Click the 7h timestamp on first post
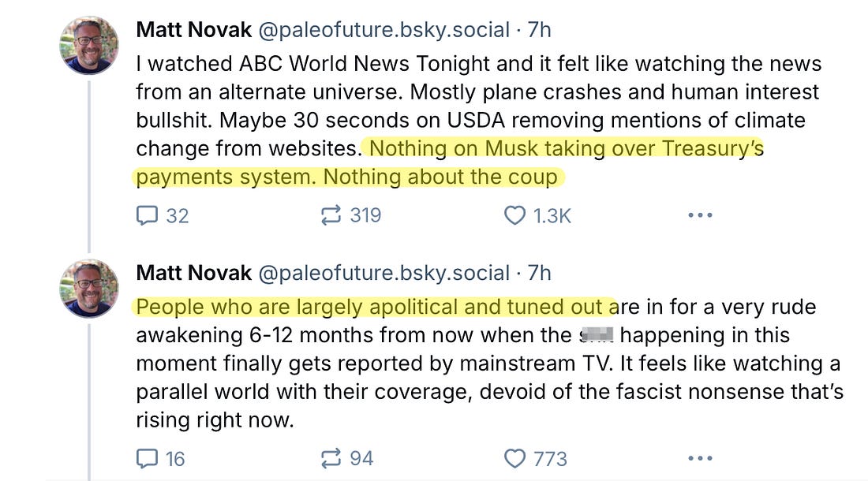 (539, 30)
